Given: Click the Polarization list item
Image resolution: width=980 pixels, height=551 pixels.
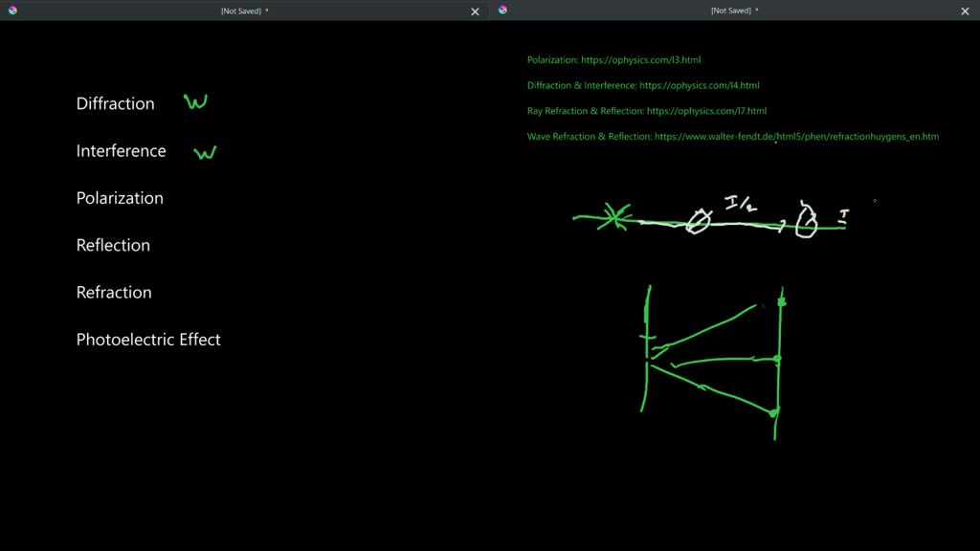Looking at the screenshot, I should pos(120,198).
